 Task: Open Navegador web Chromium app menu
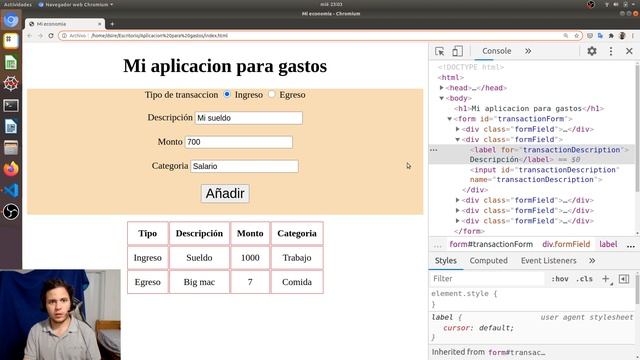point(76,4)
